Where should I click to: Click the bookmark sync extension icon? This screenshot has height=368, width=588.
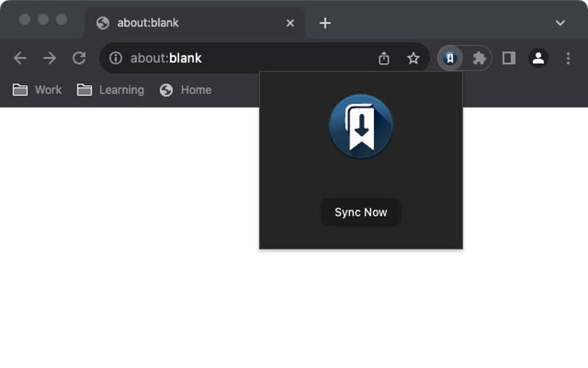click(x=450, y=58)
